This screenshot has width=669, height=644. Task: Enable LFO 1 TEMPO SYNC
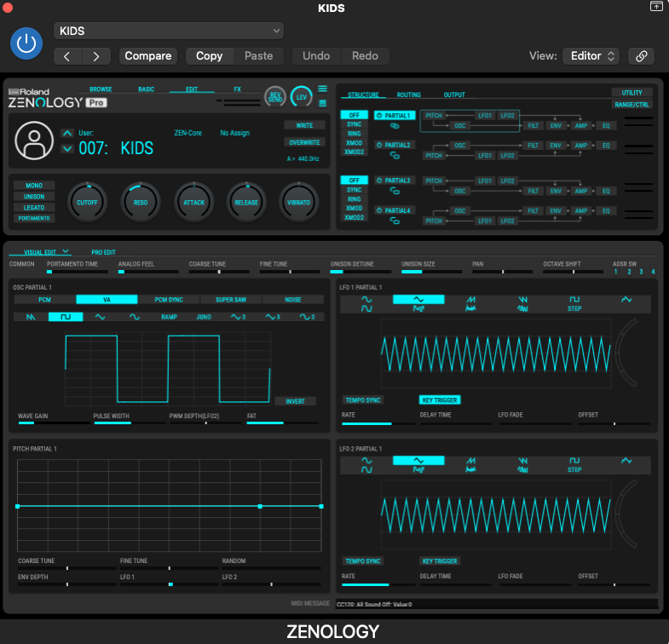point(363,400)
